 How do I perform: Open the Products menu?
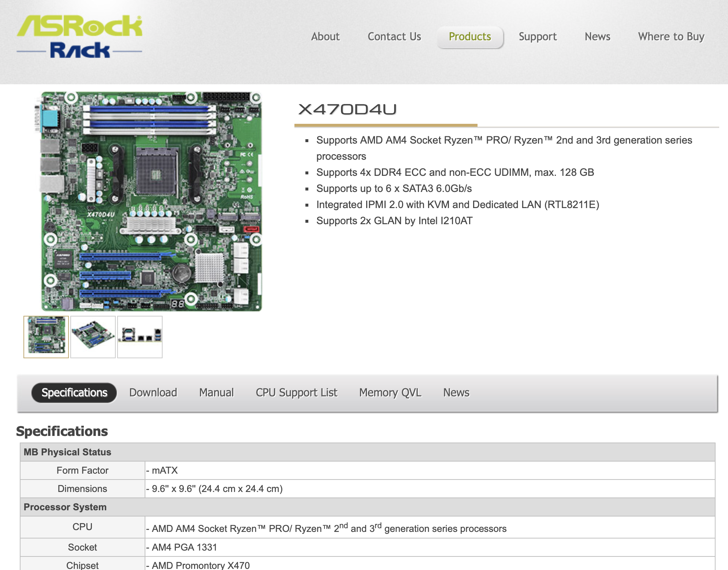[x=470, y=37]
